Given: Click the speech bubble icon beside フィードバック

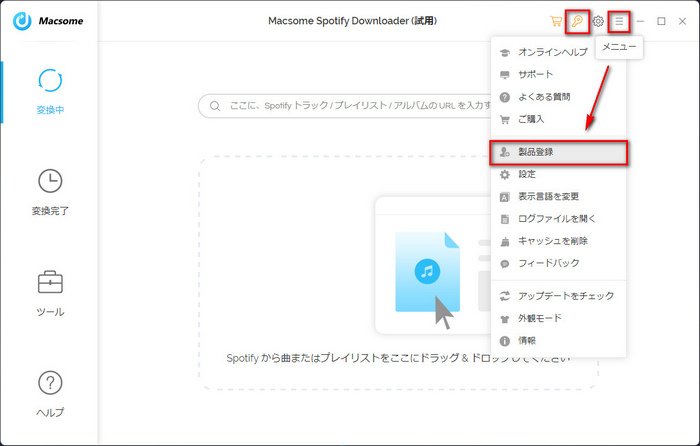Looking at the screenshot, I should [x=504, y=264].
